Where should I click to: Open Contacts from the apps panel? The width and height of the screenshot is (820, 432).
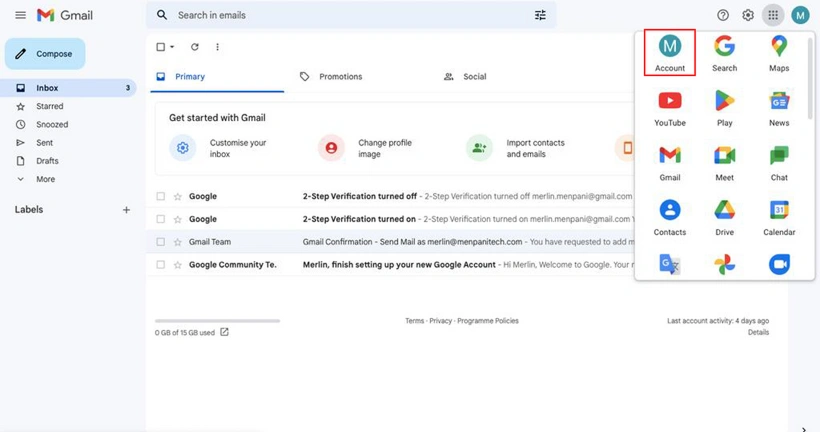pos(670,217)
